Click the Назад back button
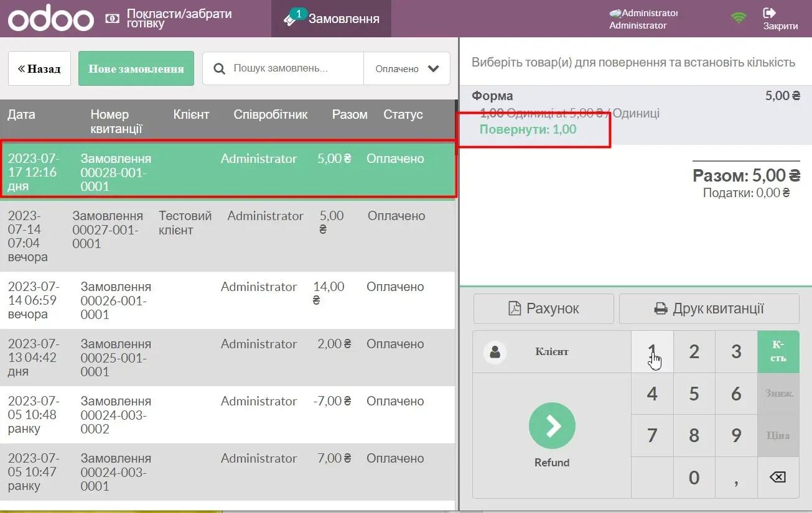Viewport: 812px width, 513px height. click(39, 68)
